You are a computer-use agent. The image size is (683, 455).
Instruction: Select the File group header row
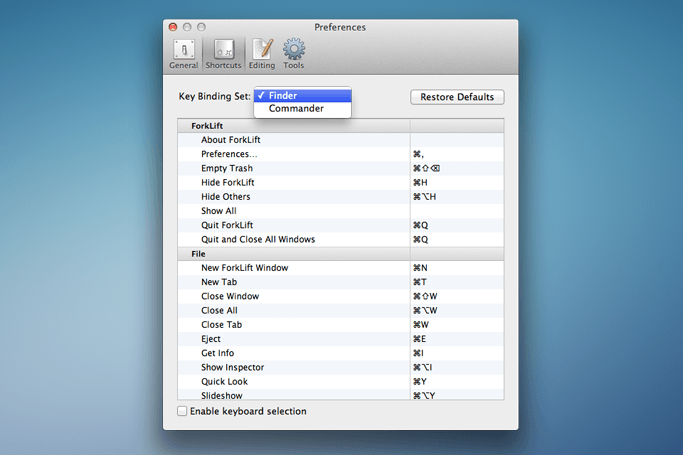[x=341, y=254]
